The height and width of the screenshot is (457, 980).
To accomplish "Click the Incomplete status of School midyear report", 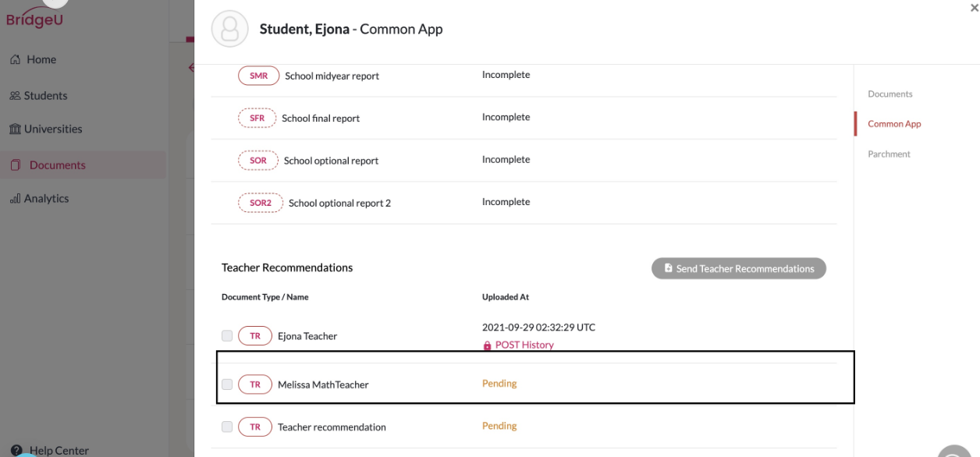I will pyautogui.click(x=506, y=75).
